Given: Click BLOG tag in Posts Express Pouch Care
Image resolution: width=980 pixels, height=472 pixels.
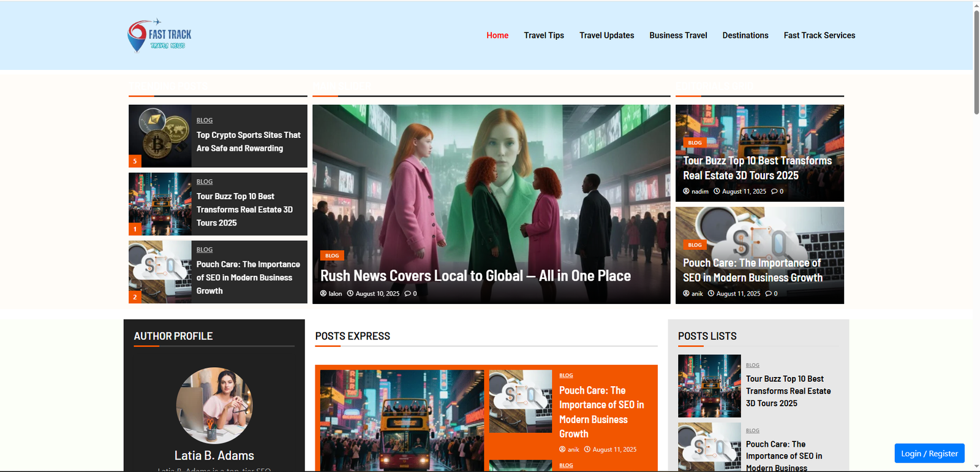Looking at the screenshot, I should click(566, 375).
